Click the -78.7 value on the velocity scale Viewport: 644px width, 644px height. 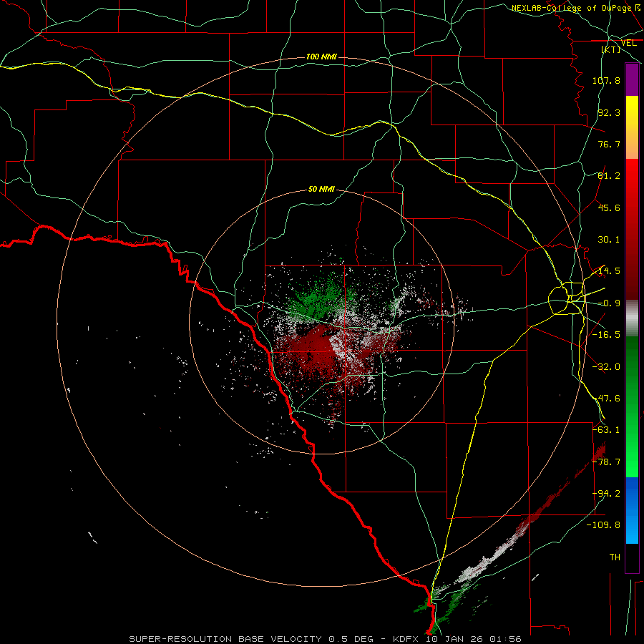[x=606, y=462]
